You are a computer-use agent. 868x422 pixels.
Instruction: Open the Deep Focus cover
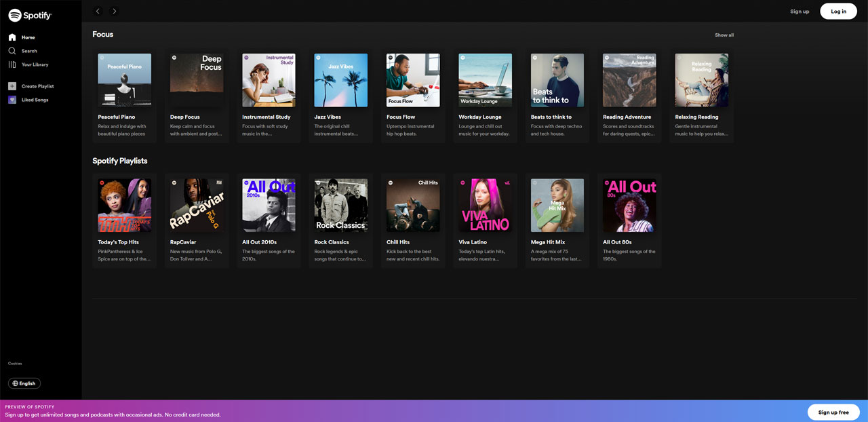tap(197, 80)
